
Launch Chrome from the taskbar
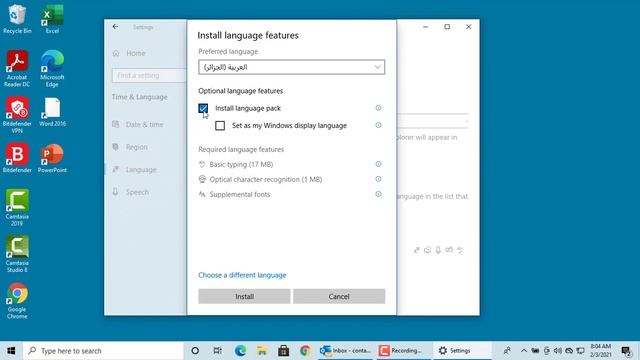pyautogui.click(x=305, y=351)
